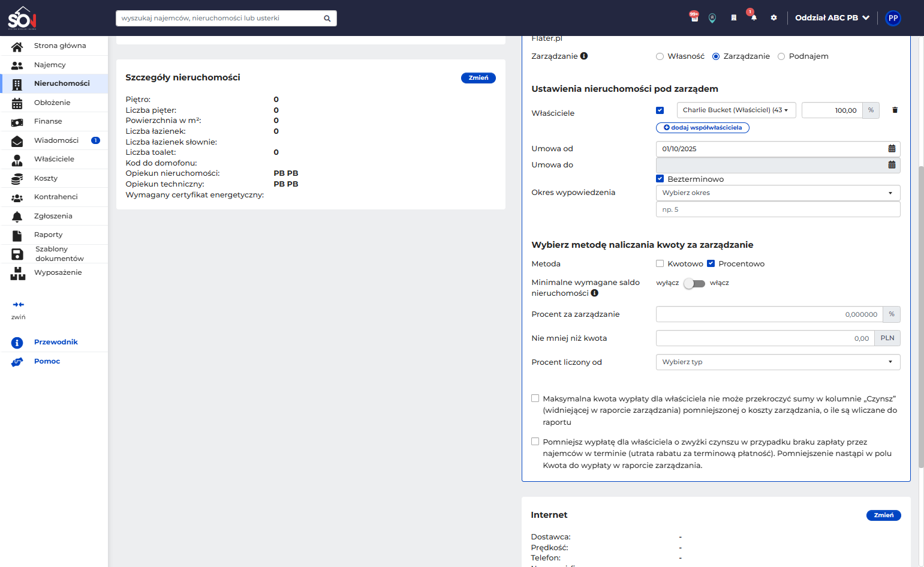Go to Strona główna in sidebar
Screen dimensions: 924x567
[x=54, y=46]
